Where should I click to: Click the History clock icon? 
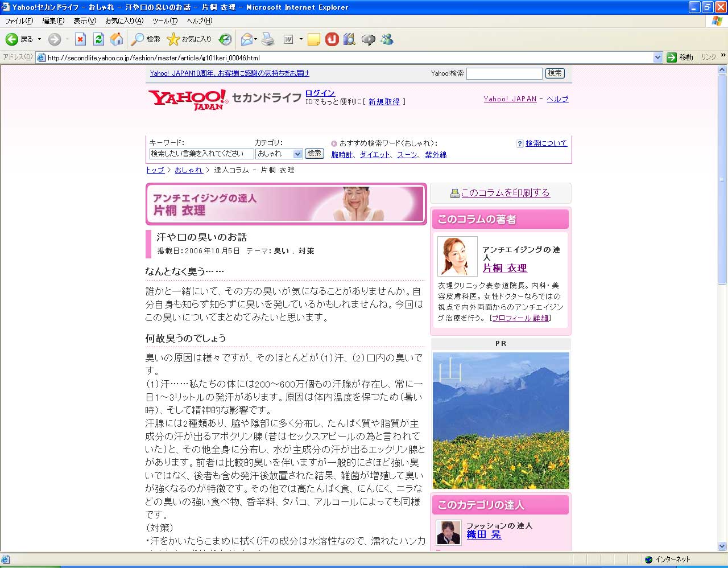(x=226, y=39)
